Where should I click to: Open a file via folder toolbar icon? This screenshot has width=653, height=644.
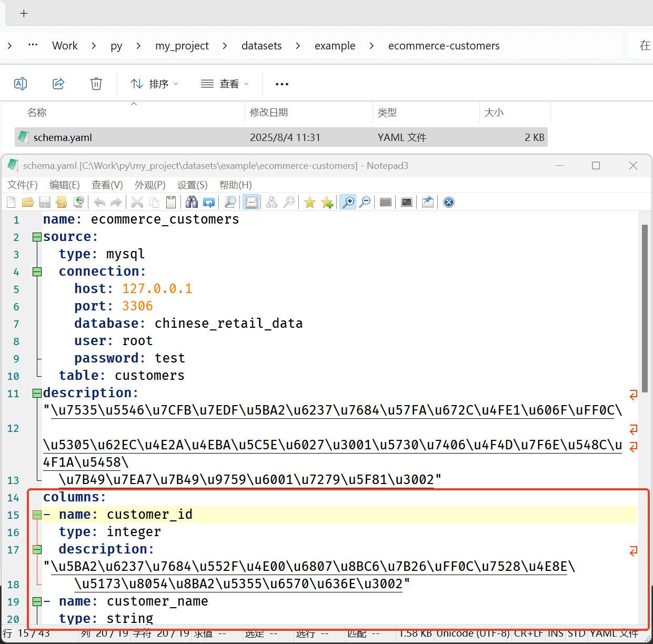click(x=28, y=202)
